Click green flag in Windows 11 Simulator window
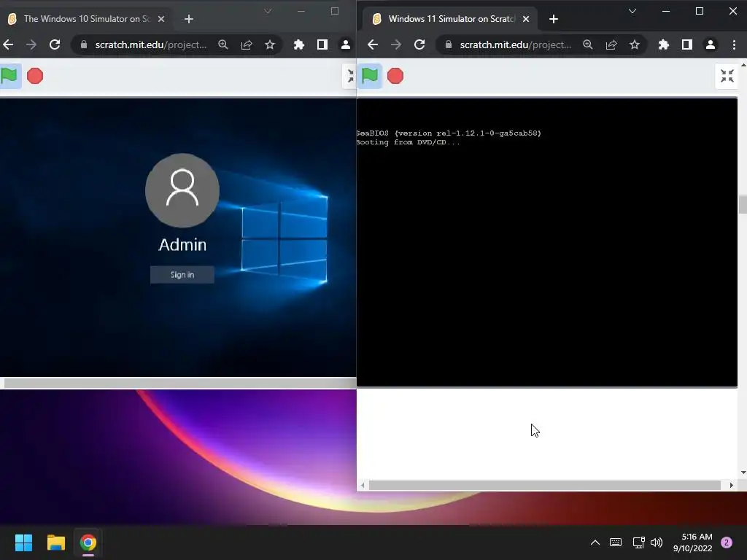This screenshot has width=747, height=560. click(x=370, y=76)
